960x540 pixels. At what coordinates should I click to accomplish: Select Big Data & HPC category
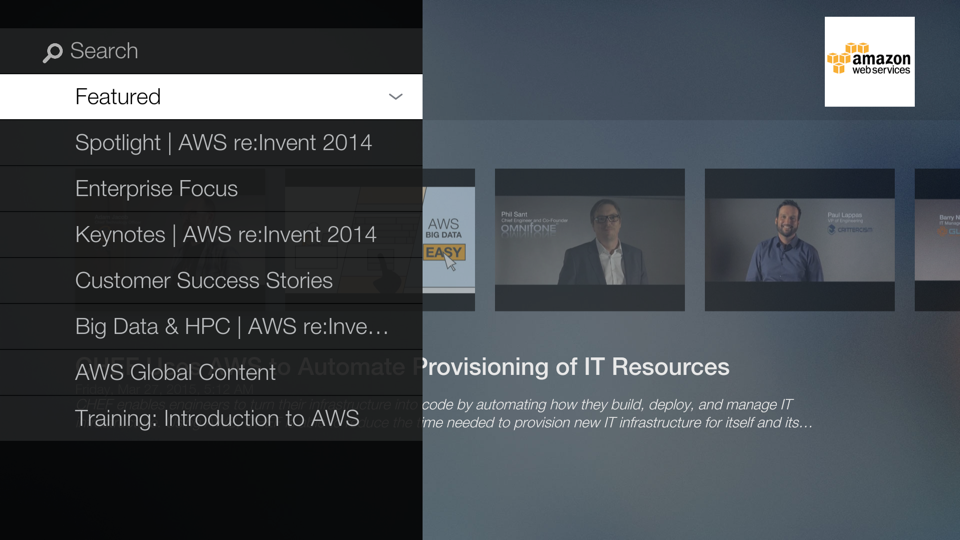231,327
